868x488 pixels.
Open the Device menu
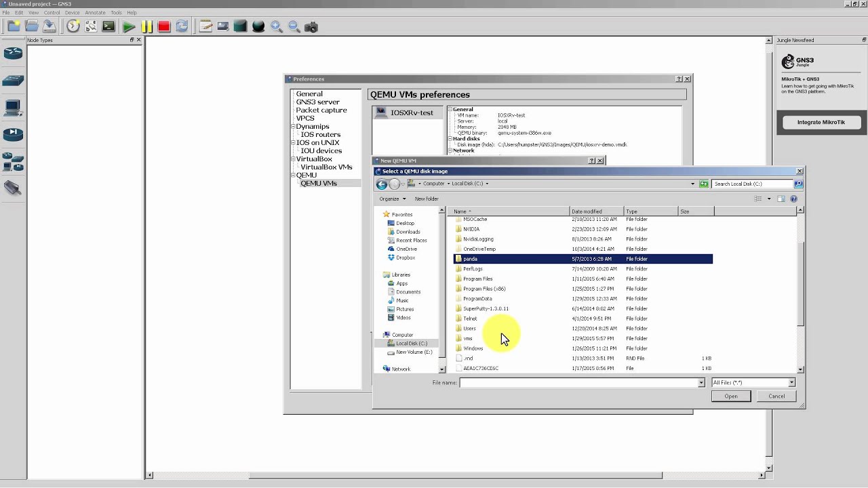(72, 12)
